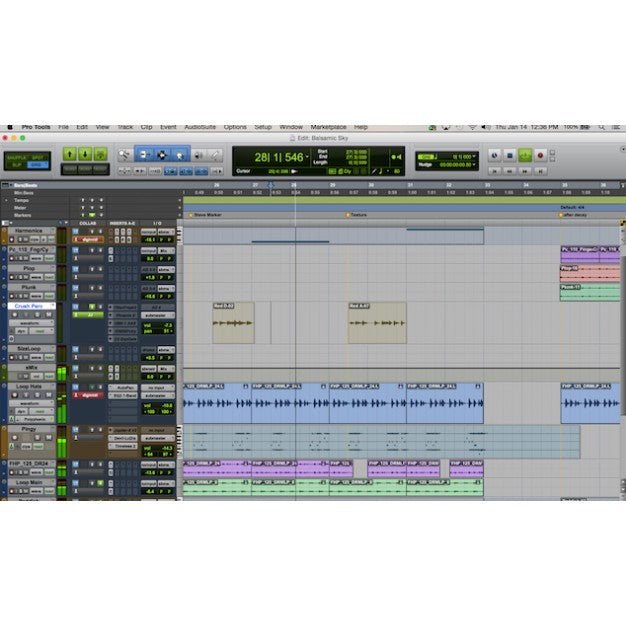Toggle Grid edit mode
The image size is (626, 626).
click(38, 165)
